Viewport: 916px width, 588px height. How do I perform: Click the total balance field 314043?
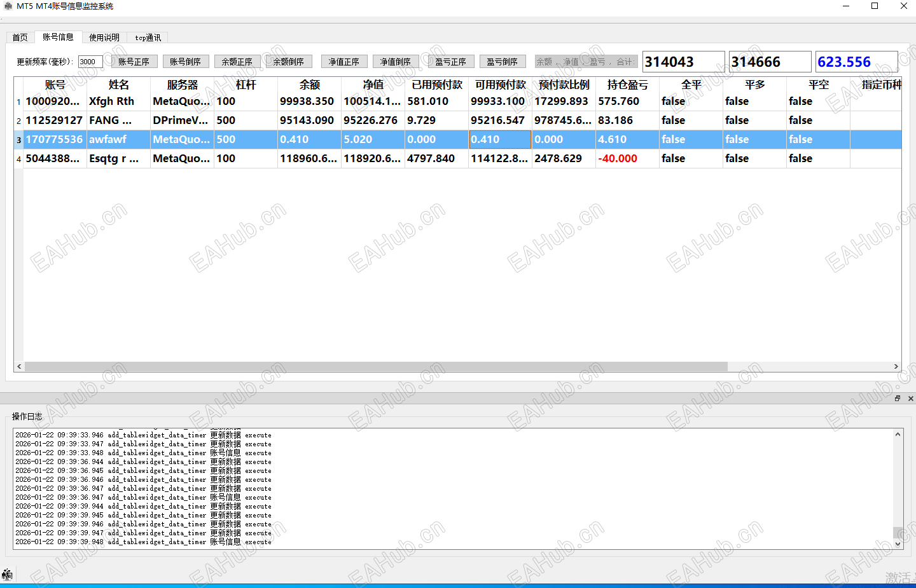[684, 62]
